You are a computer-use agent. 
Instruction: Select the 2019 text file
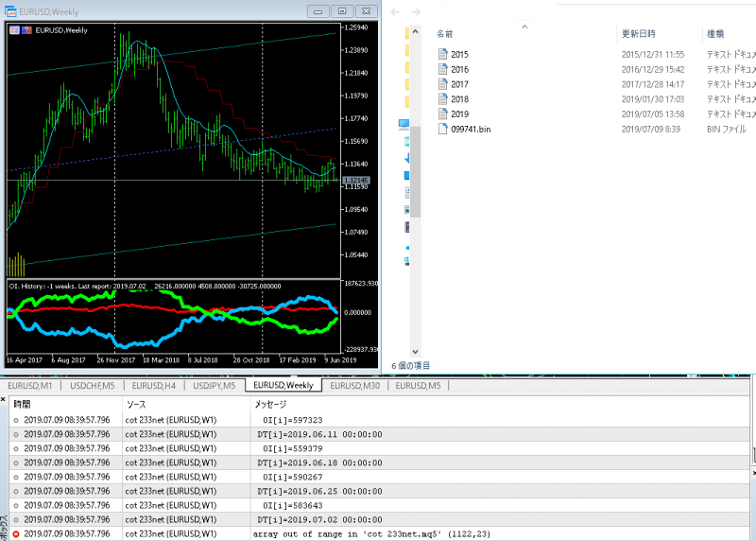[459, 114]
